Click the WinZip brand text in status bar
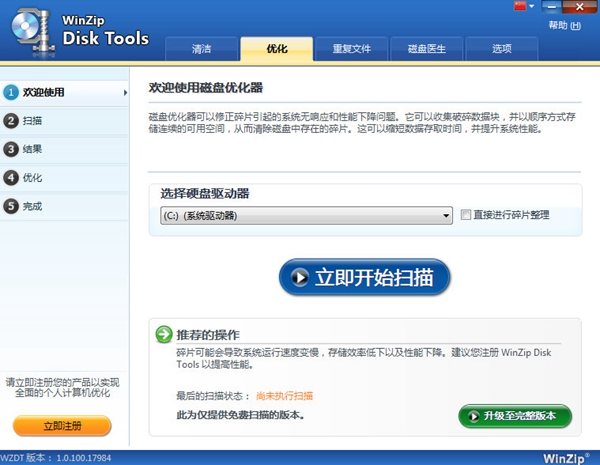This screenshot has width=600, height=465. [566, 458]
